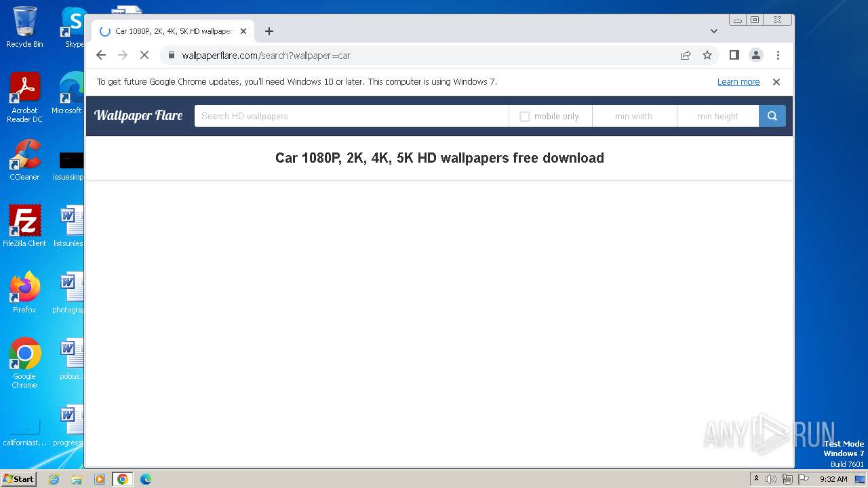Click the greyed-out forward arrow
Image resolution: width=868 pixels, height=488 pixels.
click(123, 56)
